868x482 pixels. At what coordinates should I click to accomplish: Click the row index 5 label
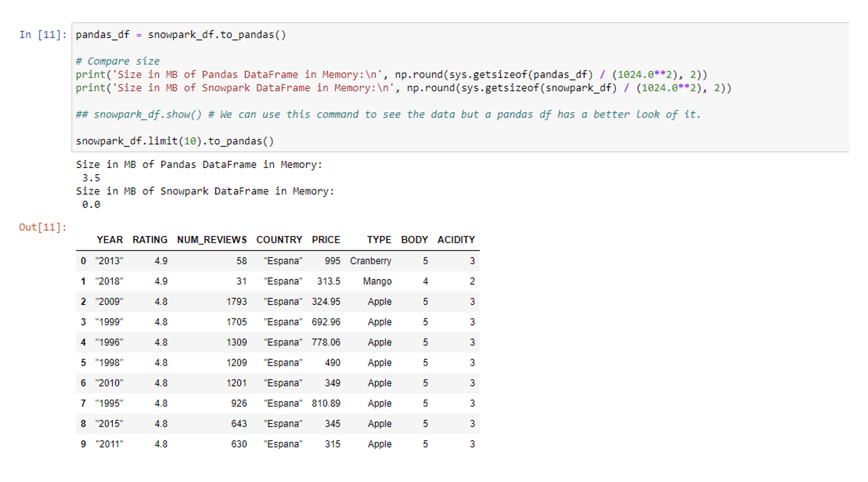[x=83, y=363]
